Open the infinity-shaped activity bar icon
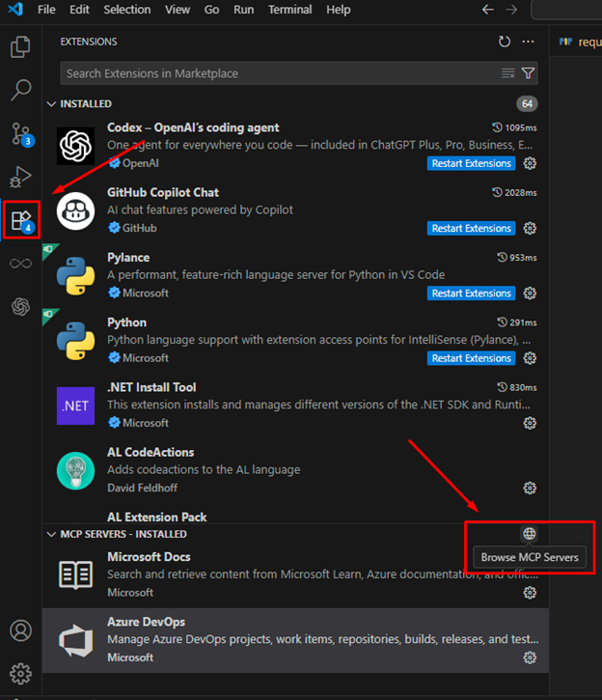The image size is (602, 700). tap(20, 264)
